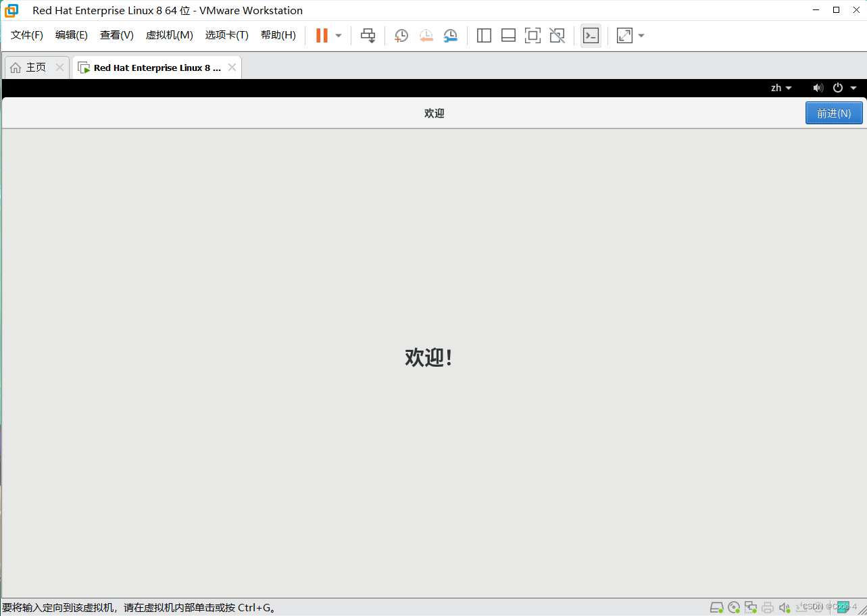Expand the stretch display options arrow
Screen dimensions: 867x616
click(641, 35)
